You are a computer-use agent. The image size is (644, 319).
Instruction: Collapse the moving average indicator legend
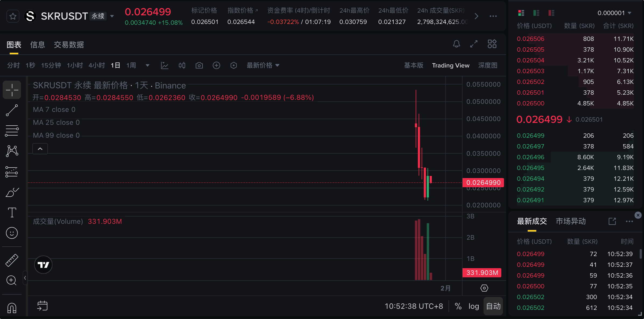click(x=40, y=149)
